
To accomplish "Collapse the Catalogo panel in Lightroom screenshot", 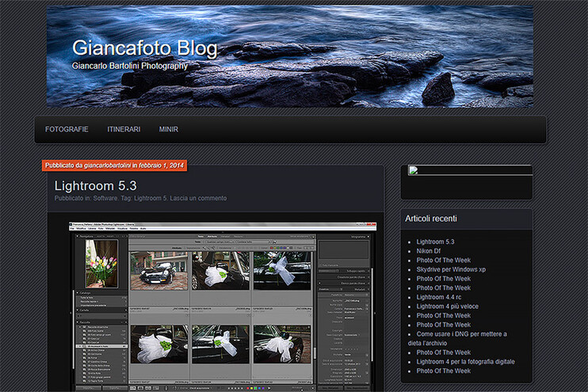I will click(78, 293).
